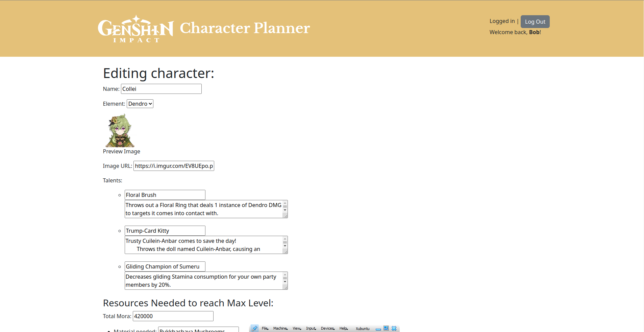Click the Gliding Champion of Sumeru talent name field

click(x=165, y=266)
